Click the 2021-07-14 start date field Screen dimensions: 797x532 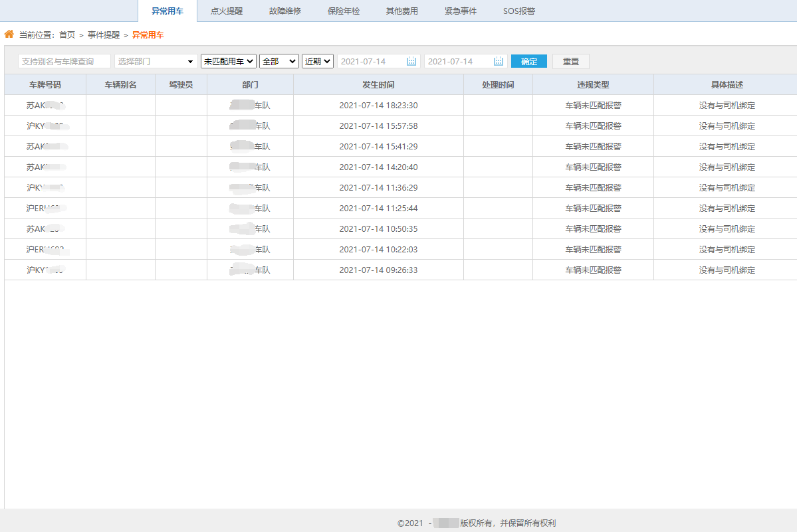(369, 60)
